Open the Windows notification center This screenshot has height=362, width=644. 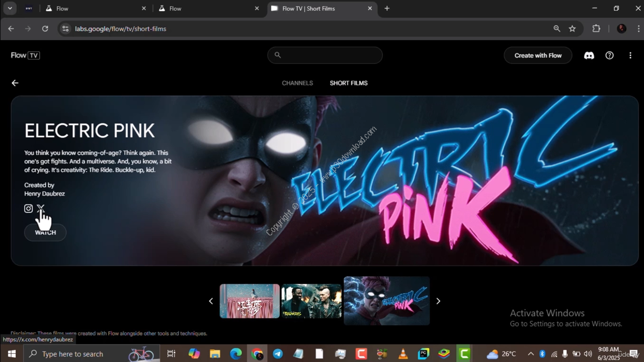633,354
